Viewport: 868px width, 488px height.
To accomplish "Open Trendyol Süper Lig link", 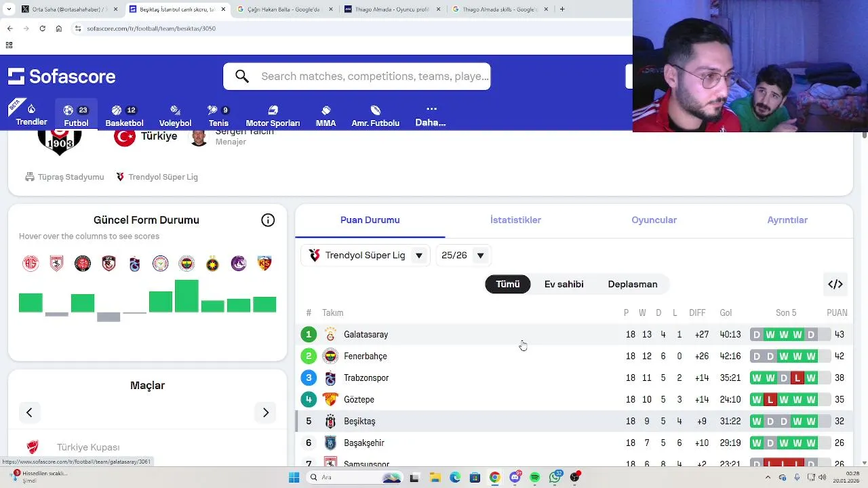I will click(157, 177).
